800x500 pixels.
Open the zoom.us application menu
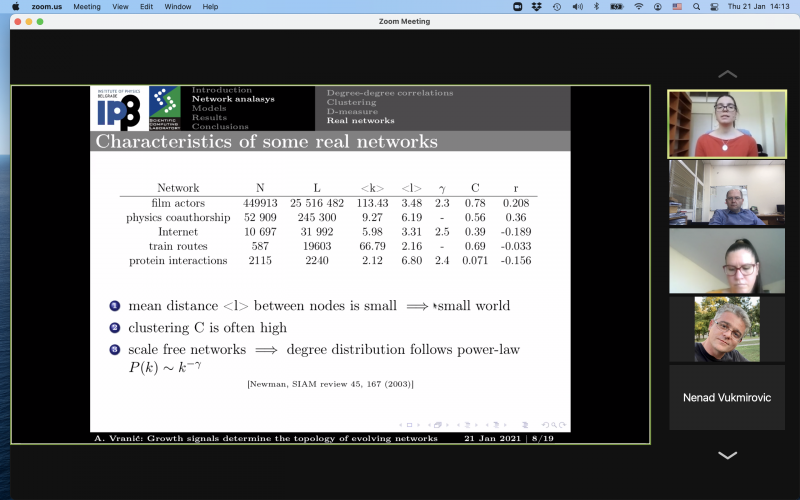[46, 7]
